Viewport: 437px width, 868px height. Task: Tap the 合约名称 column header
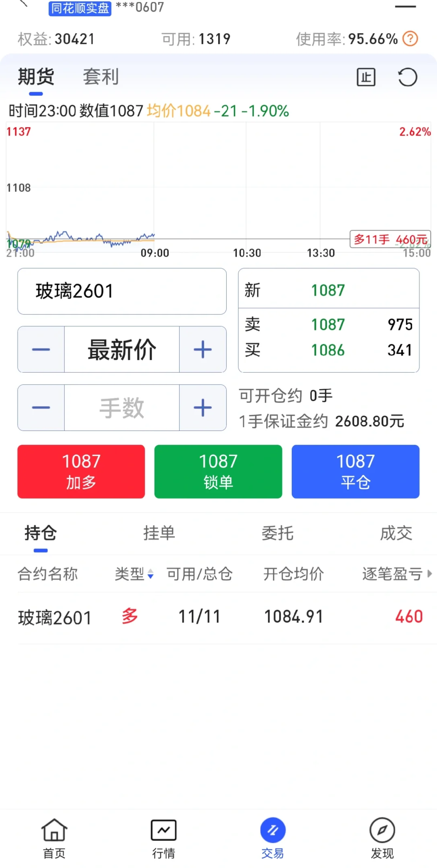pos(48,574)
